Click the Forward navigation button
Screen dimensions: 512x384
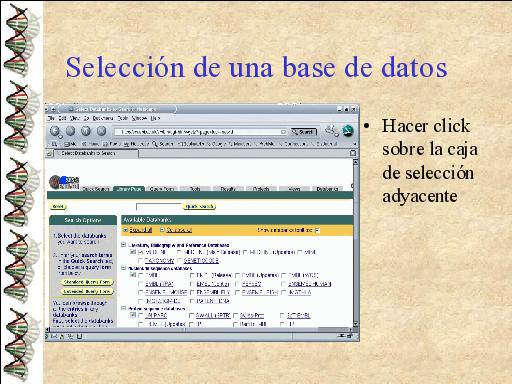tap(70, 131)
